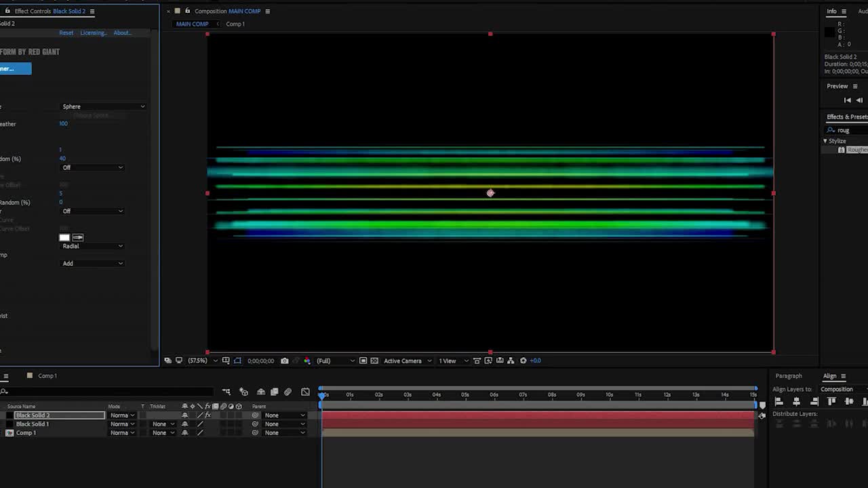Click the +0.0 exposure value
868x488 pixels.
click(535, 361)
